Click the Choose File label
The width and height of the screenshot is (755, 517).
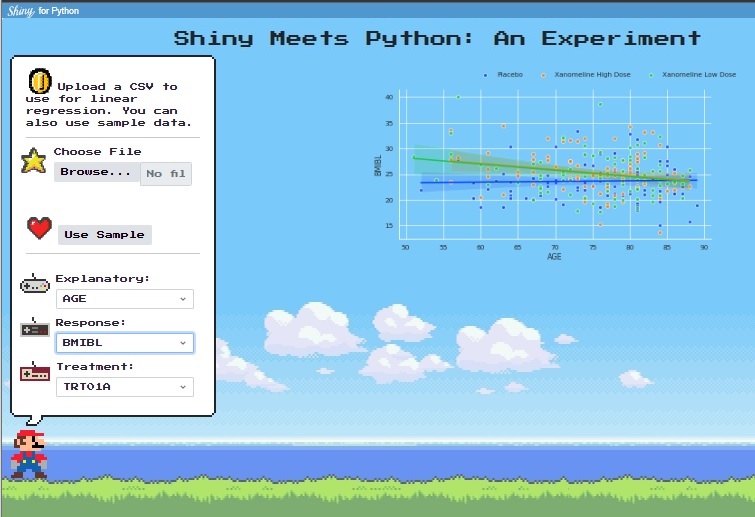[x=98, y=152]
